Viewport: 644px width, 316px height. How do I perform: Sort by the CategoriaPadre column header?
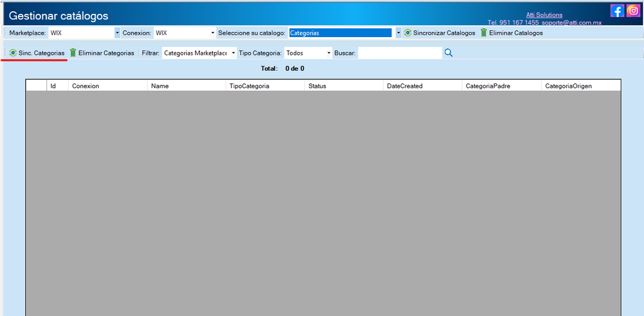point(502,86)
